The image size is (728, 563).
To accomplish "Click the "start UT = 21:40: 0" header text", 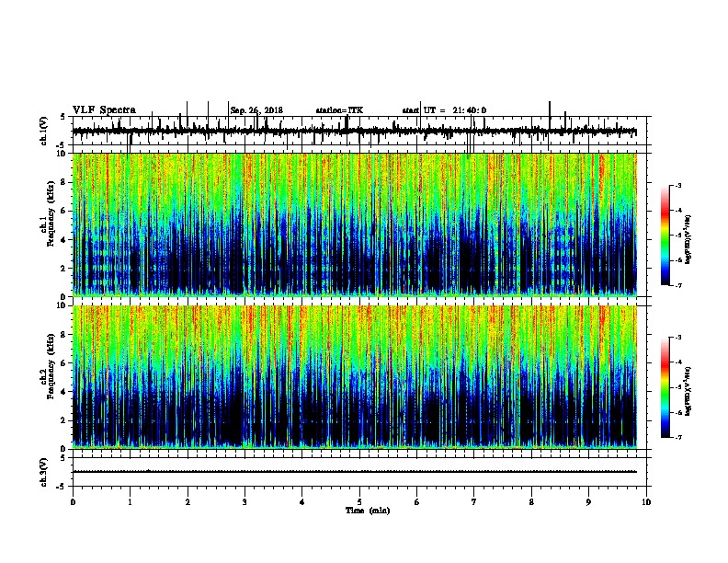I will pyautogui.click(x=444, y=110).
